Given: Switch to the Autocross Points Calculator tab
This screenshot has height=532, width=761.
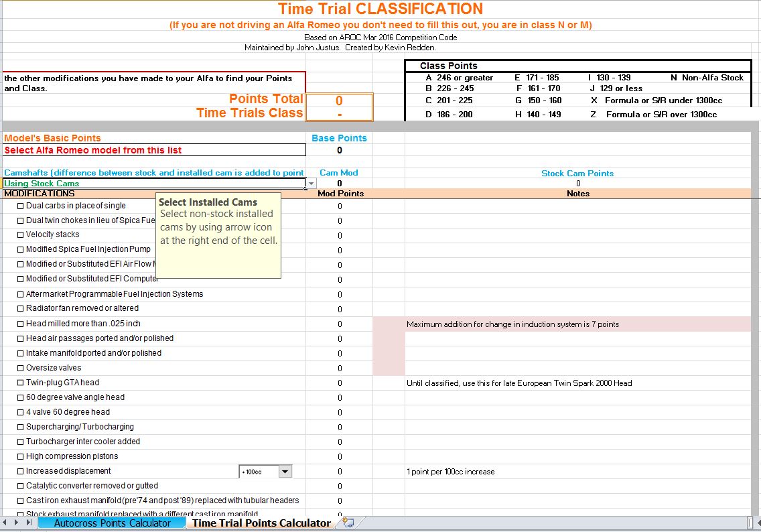Looking at the screenshot, I should point(112,523).
